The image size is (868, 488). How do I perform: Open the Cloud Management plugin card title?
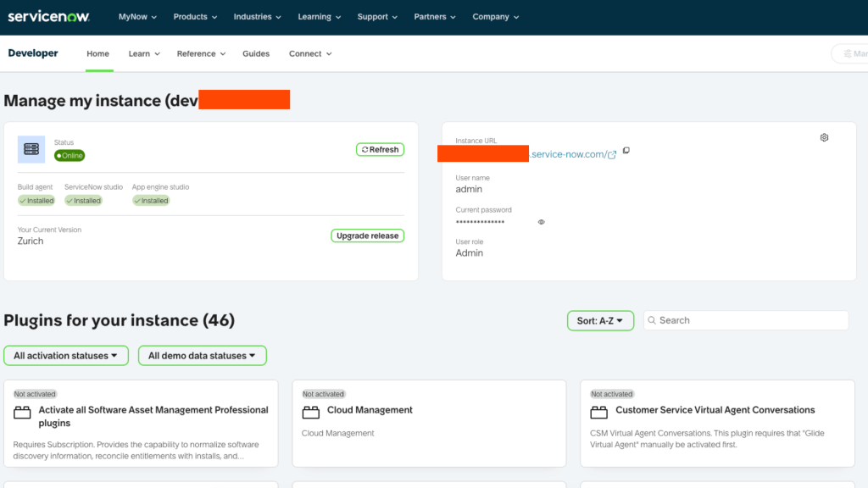click(370, 410)
